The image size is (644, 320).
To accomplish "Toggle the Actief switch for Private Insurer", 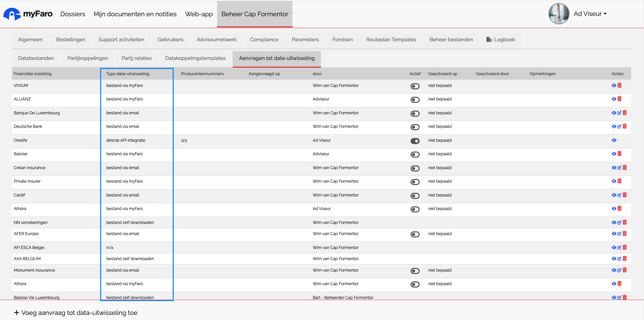I will [x=415, y=182].
